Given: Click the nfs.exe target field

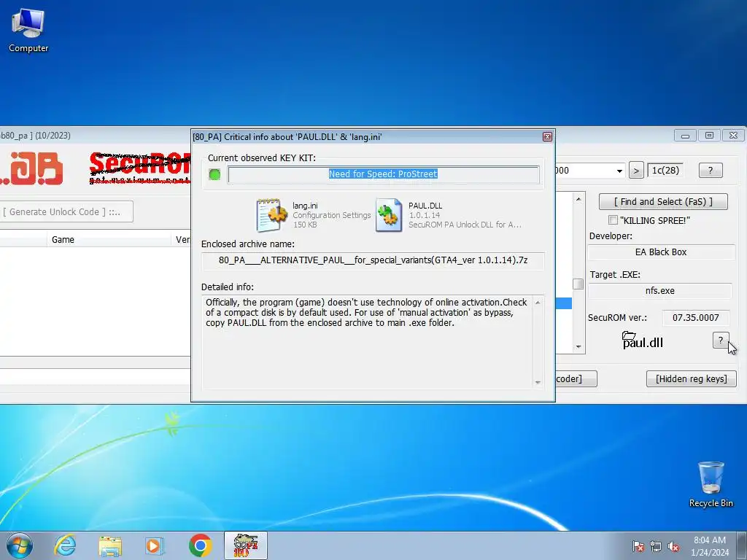Looking at the screenshot, I should point(659,290).
